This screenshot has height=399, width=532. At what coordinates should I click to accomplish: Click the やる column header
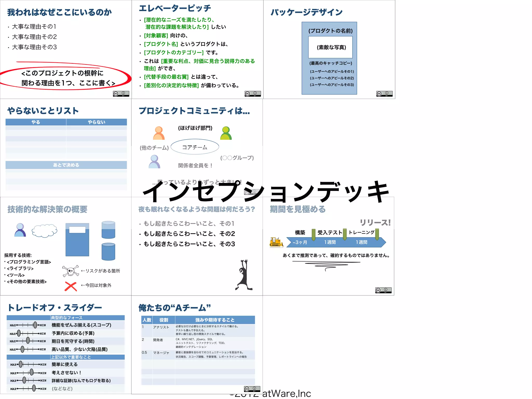[x=36, y=122]
